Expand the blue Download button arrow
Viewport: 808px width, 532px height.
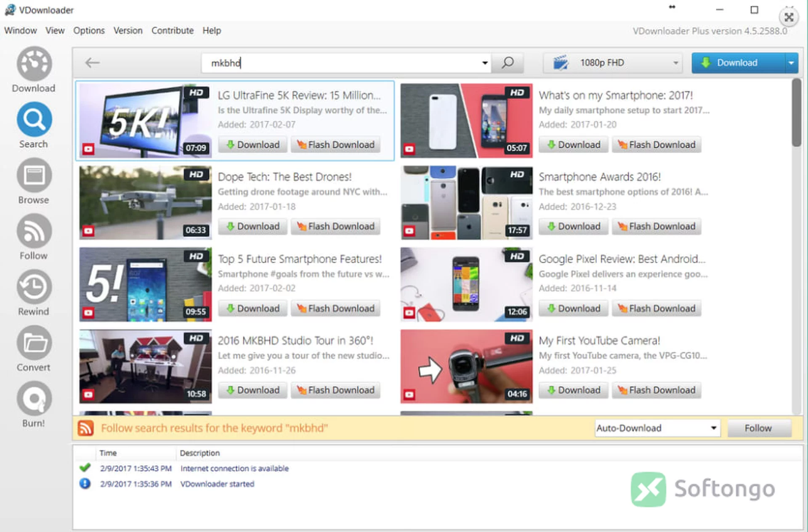coord(791,63)
